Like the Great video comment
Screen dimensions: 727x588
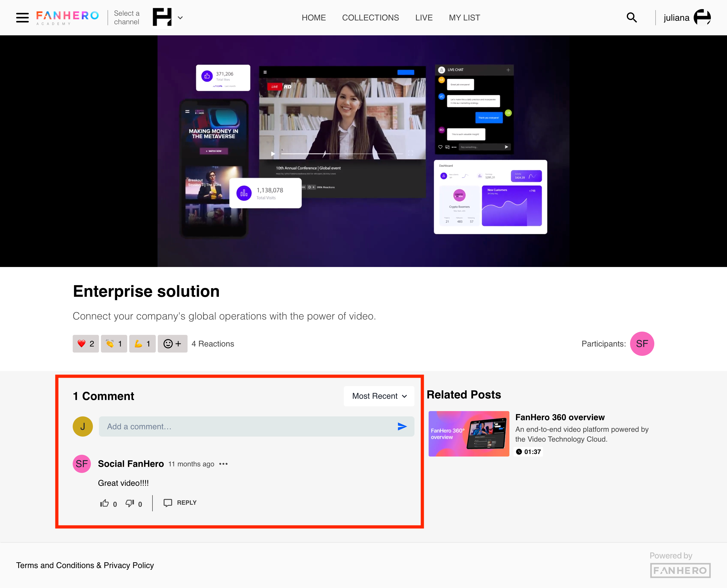(104, 503)
